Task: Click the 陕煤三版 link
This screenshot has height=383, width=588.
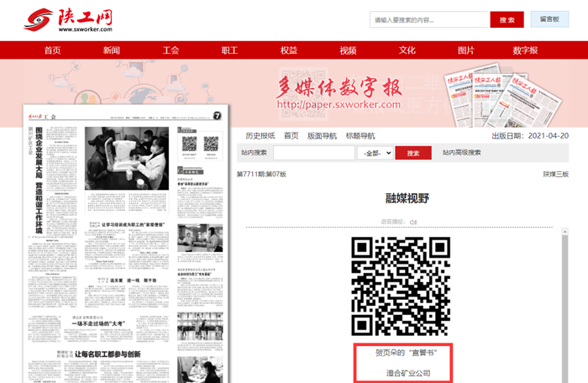Action: pyautogui.click(x=556, y=174)
